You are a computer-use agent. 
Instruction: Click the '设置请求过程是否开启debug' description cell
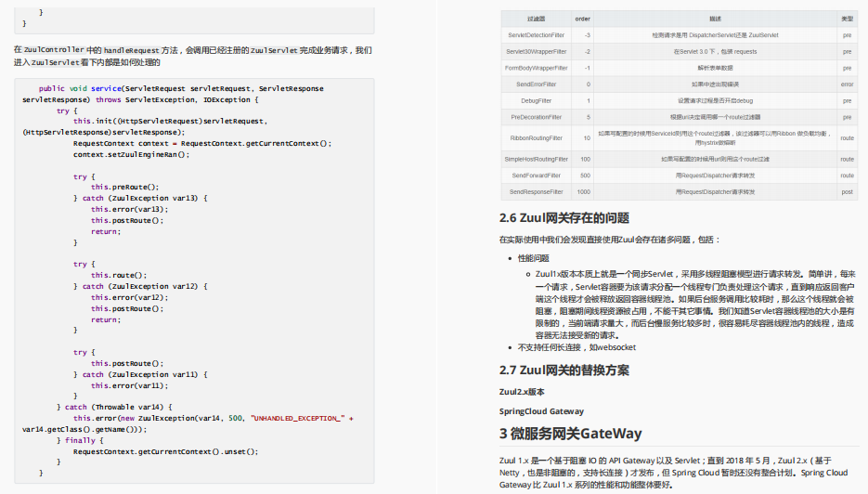pyautogui.click(x=715, y=101)
